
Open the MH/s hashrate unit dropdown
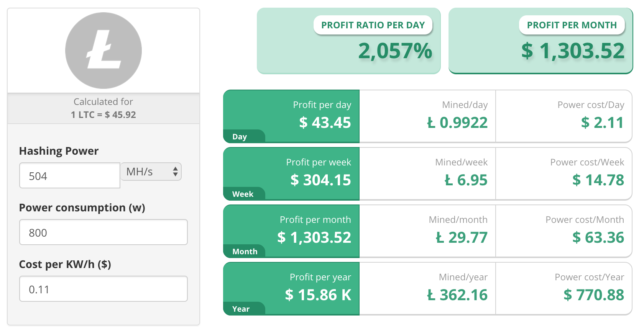click(151, 172)
